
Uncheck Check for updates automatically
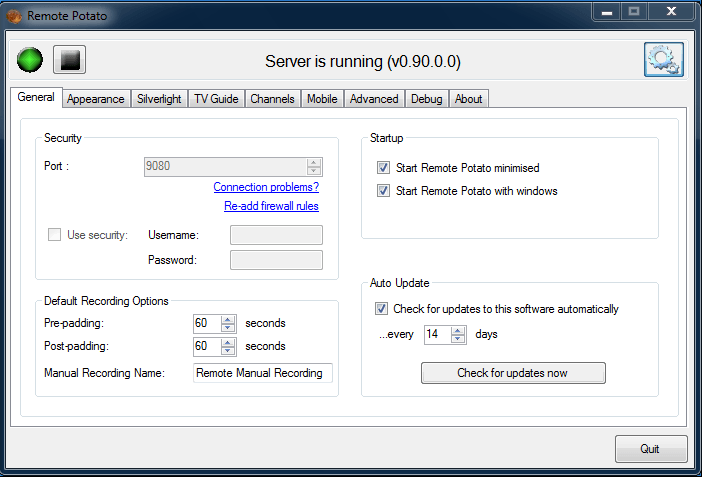point(381,309)
